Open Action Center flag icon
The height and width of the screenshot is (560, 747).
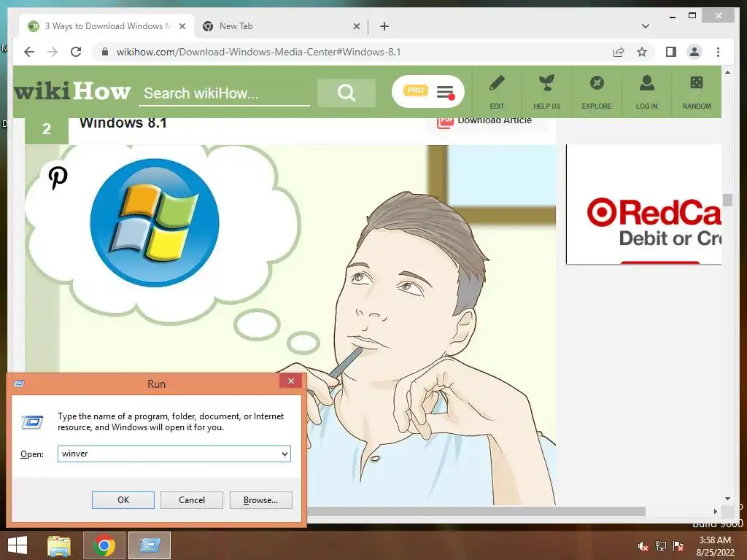tap(678, 546)
